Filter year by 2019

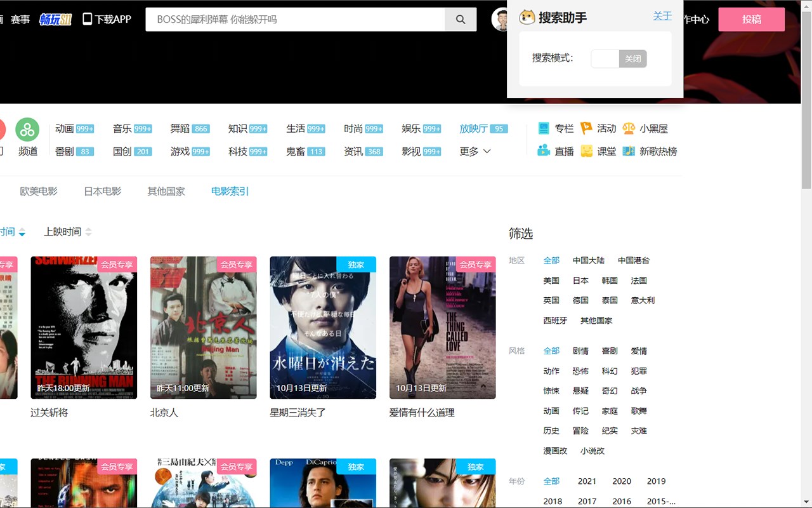click(656, 481)
